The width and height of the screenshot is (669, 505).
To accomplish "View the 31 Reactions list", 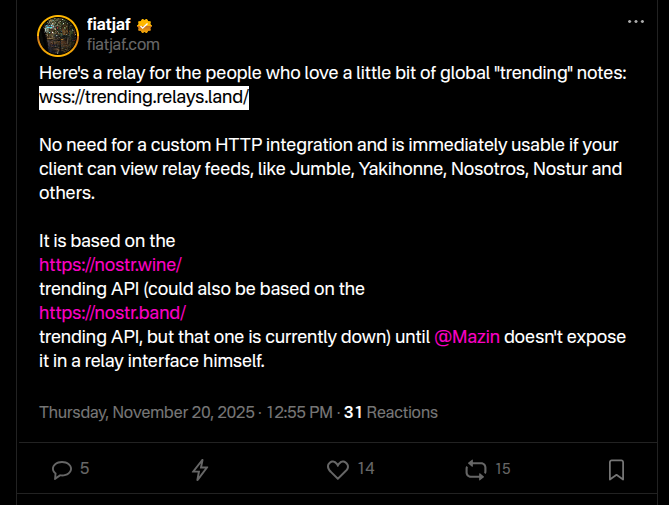I will [391, 412].
